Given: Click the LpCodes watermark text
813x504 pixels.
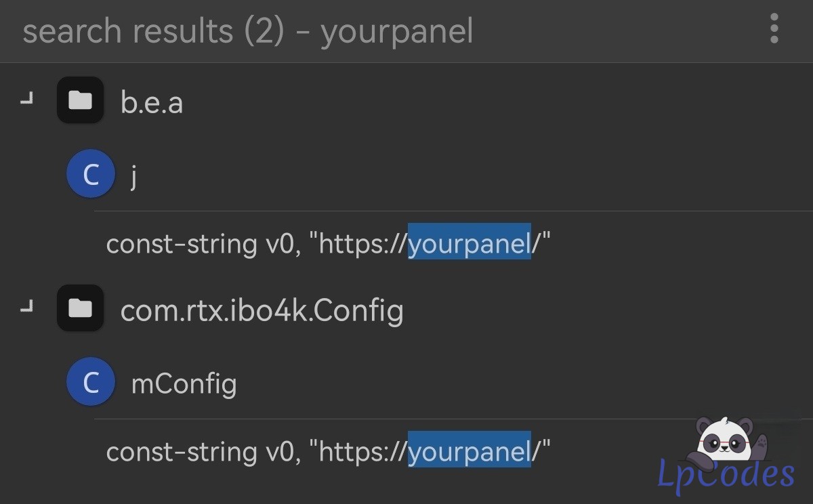Looking at the screenshot, I should click(726, 475).
